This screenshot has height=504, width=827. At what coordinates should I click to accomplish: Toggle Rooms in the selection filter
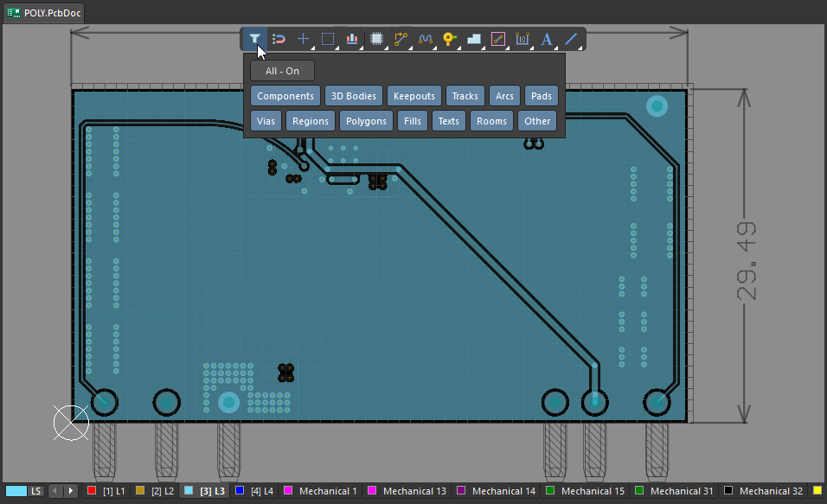[x=491, y=121]
